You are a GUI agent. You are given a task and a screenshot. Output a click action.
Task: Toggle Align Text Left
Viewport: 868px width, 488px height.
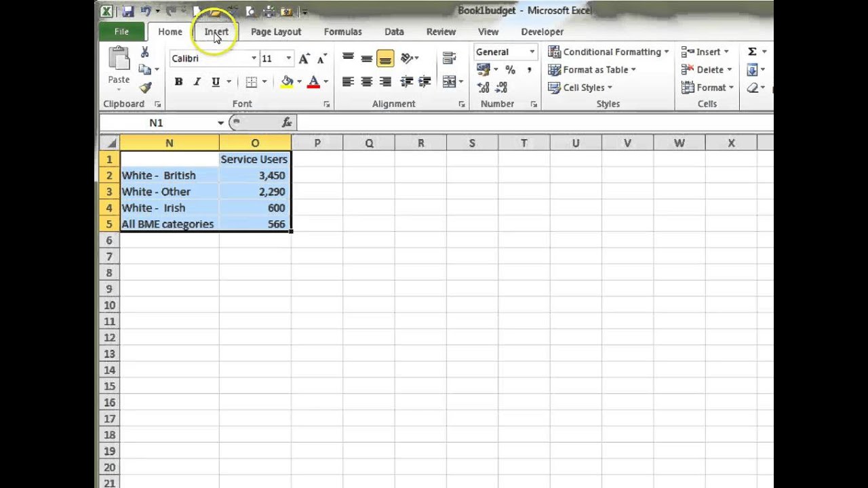pyautogui.click(x=348, y=82)
